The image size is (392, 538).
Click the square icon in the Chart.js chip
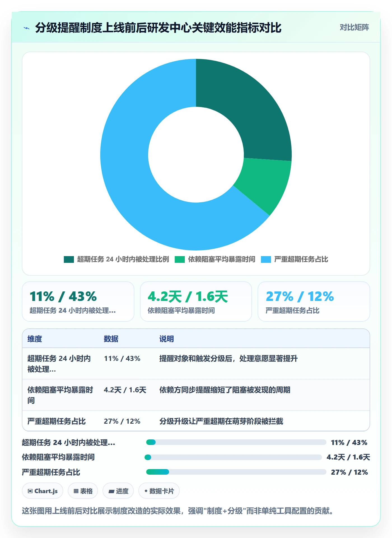30,491
